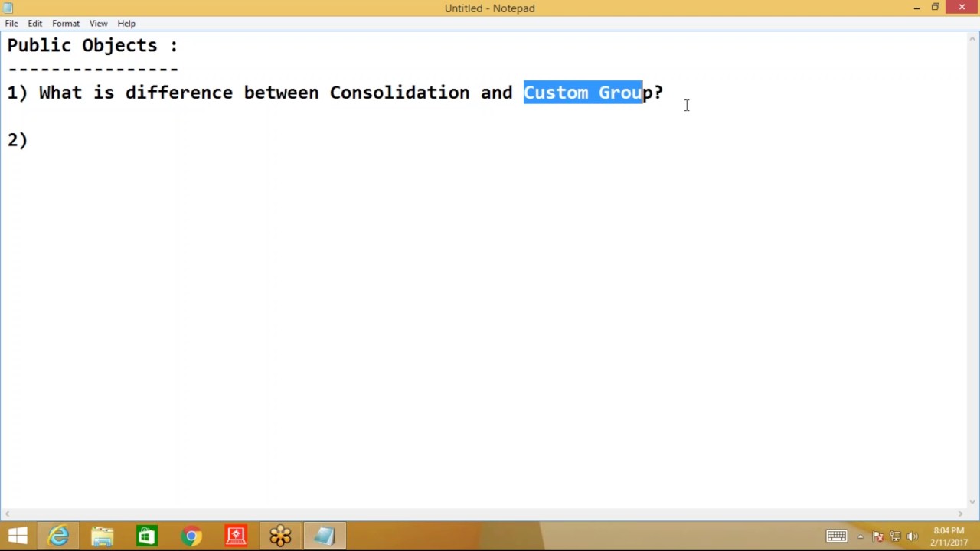Click the word 'between' in line 1
This screenshot has height=551, width=980.
pos(281,93)
